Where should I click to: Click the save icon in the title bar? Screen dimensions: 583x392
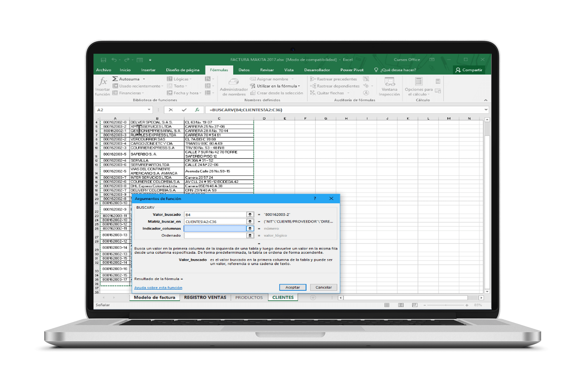[x=103, y=60]
